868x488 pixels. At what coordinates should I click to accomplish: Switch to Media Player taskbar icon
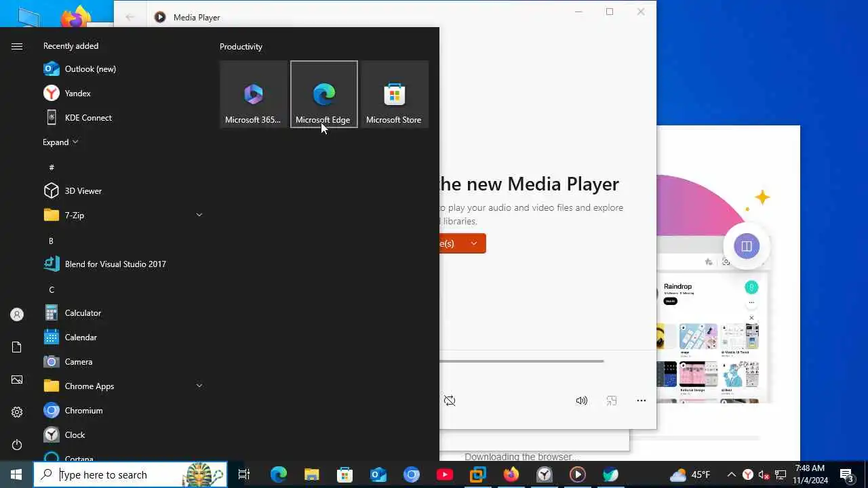pos(578,474)
